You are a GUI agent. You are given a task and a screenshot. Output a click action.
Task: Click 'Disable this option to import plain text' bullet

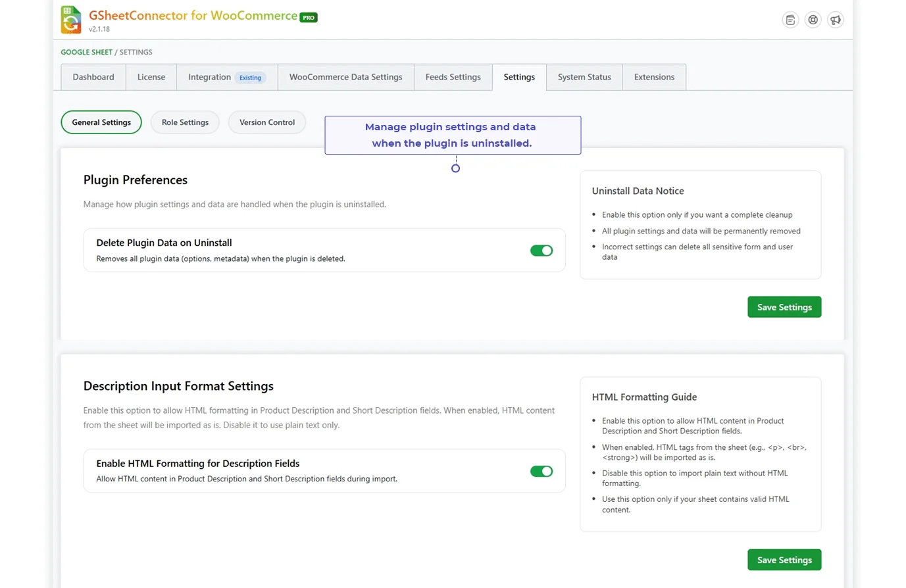[695, 478]
